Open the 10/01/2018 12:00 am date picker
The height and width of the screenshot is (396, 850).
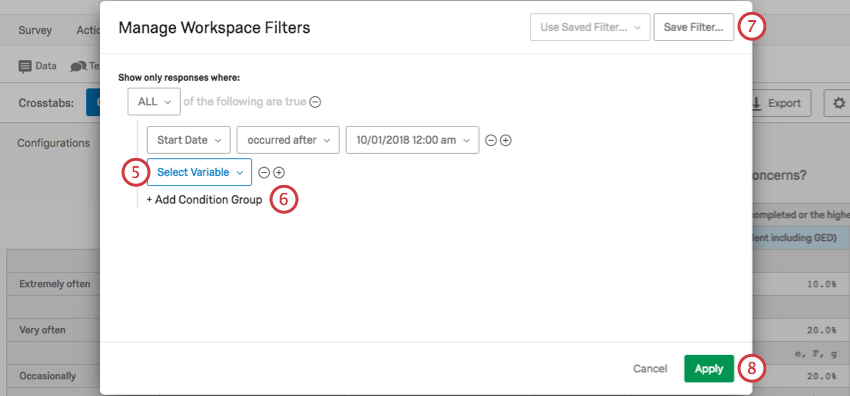[x=413, y=140]
